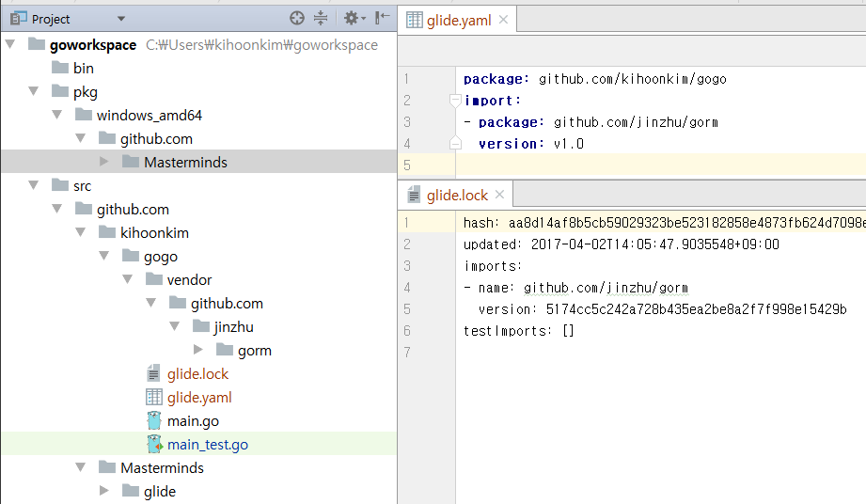This screenshot has width=866, height=504.
Task: Click the Scroll from Source target icon
Action: 297,18
